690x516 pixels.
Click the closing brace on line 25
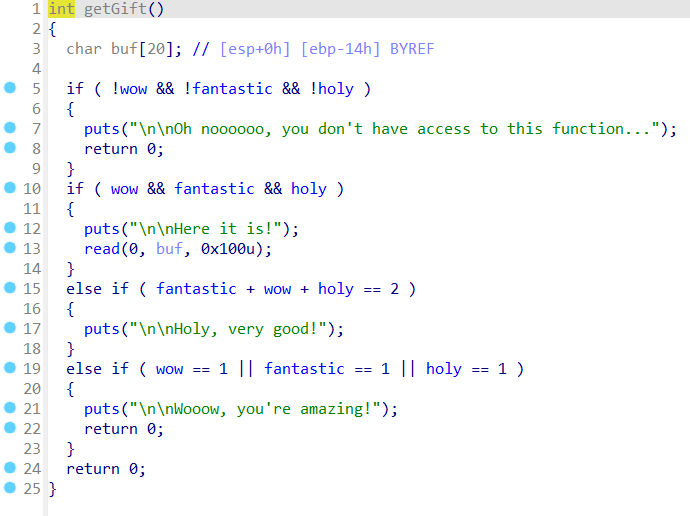pos(53,489)
